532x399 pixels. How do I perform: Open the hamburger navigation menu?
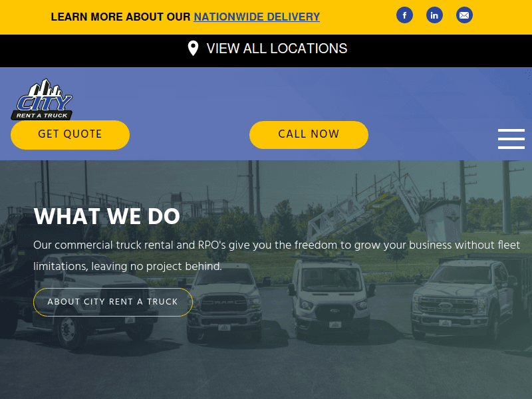click(x=511, y=139)
